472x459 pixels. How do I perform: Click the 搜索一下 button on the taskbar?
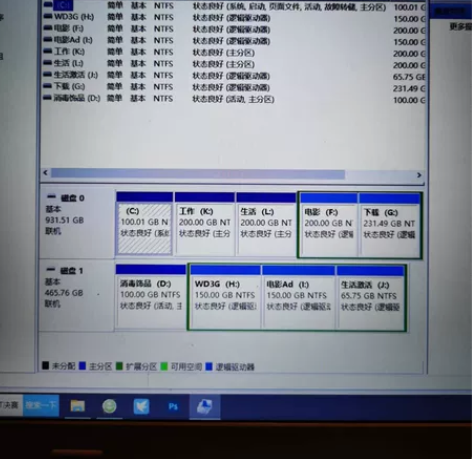tap(41, 405)
